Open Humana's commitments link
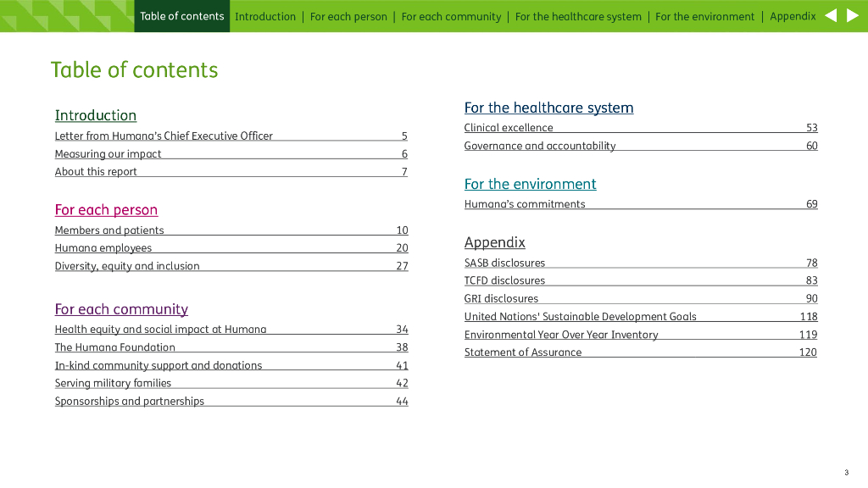This screenshot has height=488, width=868. (x=525, y=204)
